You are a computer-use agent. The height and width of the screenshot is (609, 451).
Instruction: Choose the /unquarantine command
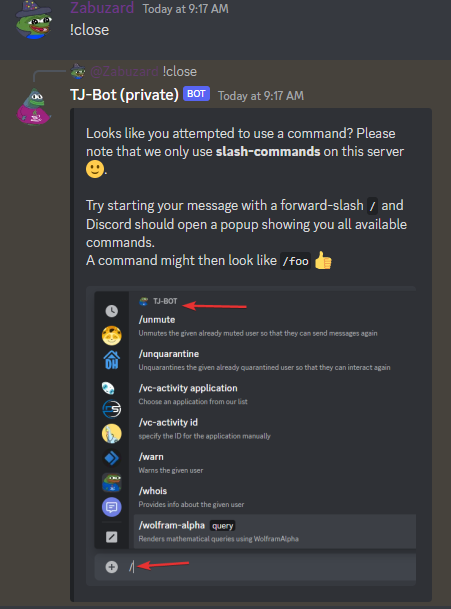point(274,360)
